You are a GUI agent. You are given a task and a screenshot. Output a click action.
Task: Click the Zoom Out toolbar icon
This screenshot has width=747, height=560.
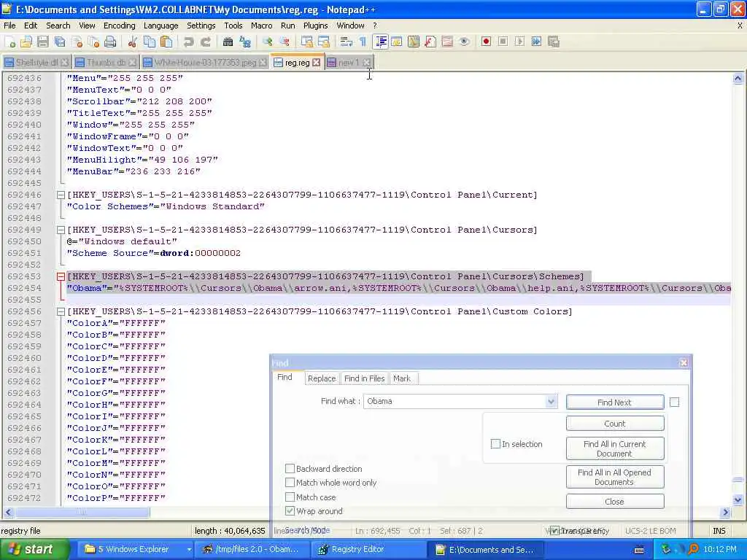tap(285, 42)
